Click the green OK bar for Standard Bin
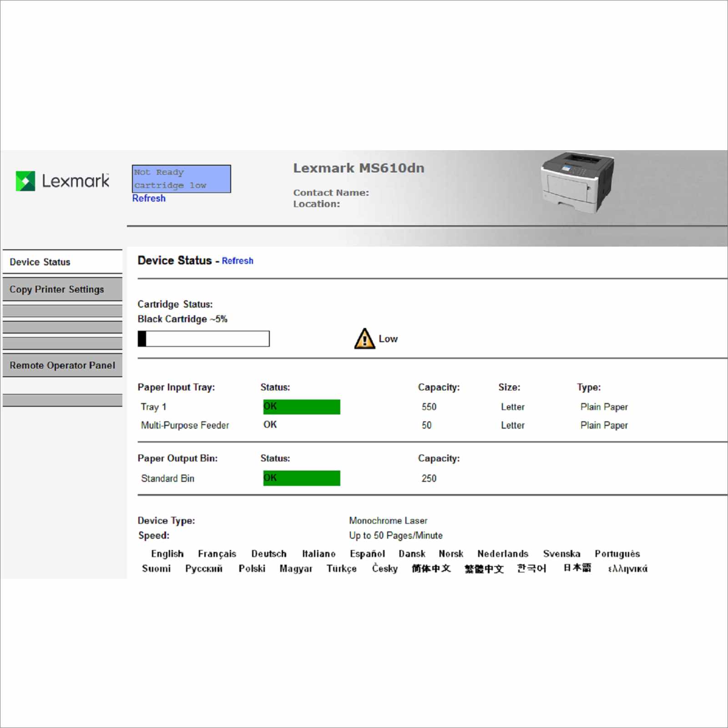Image resolution: width=728 pixels, height=728 pixels. (x=302, y=478)
